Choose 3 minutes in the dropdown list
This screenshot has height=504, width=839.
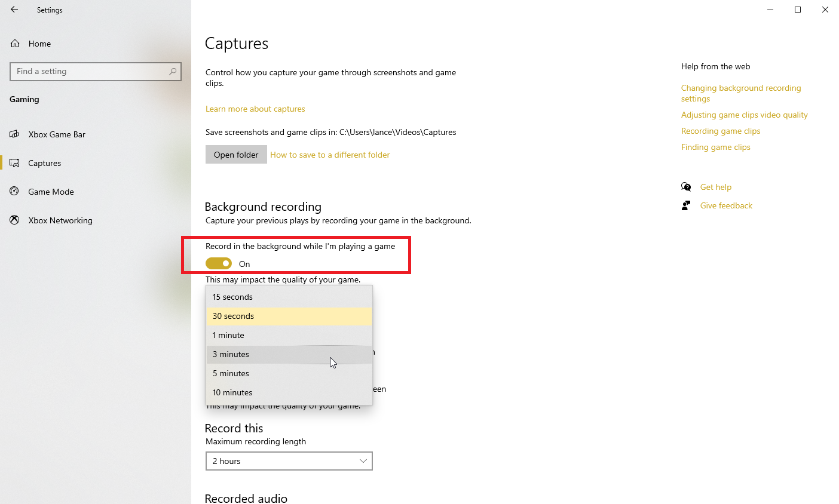(x=289, y=354)
